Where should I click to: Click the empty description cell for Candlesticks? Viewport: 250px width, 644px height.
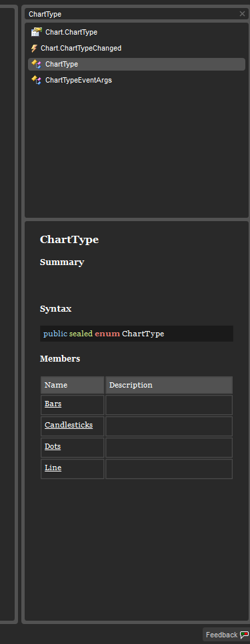169,426
